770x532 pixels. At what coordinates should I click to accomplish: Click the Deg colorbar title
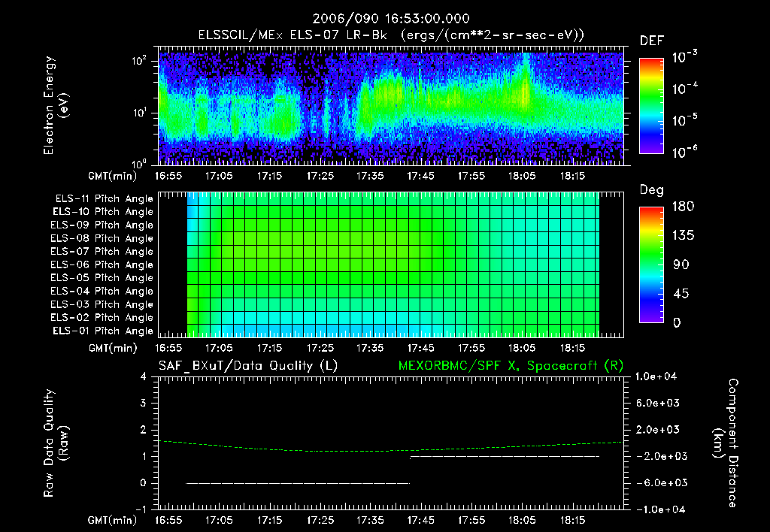tap(652, 190)
